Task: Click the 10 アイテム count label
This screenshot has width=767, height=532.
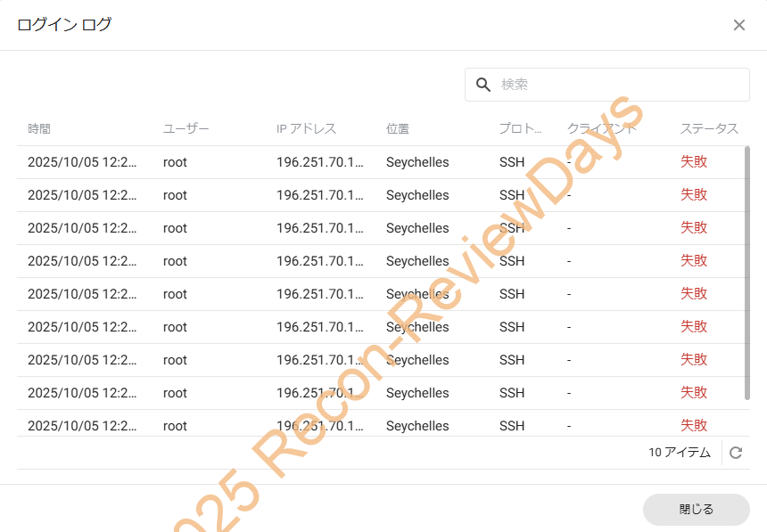Action: (679, 453)
